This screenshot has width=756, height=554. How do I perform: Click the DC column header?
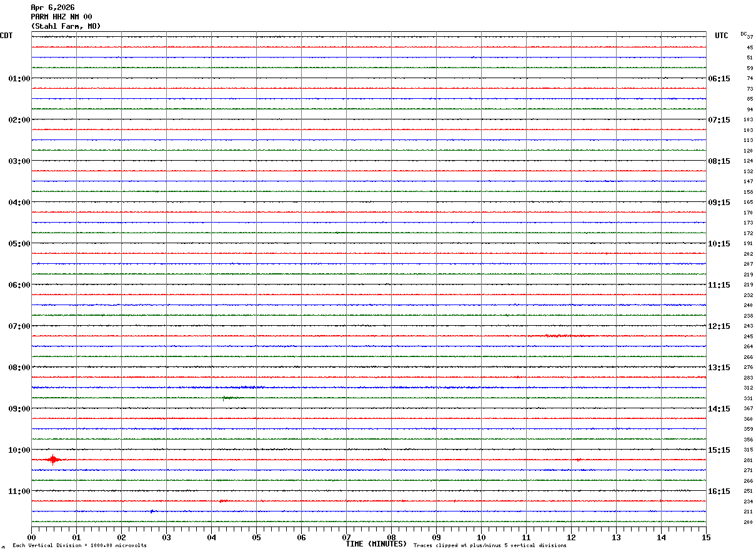click(744, 34)
